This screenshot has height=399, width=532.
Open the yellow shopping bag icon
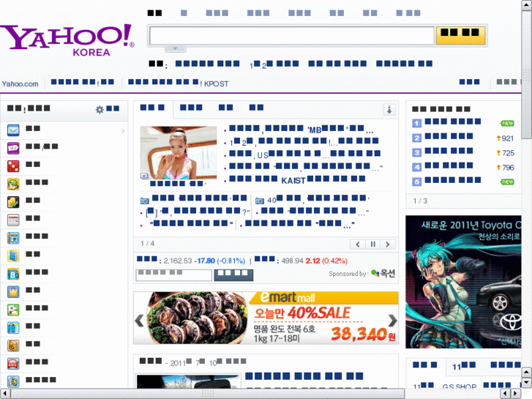(13, 291)
